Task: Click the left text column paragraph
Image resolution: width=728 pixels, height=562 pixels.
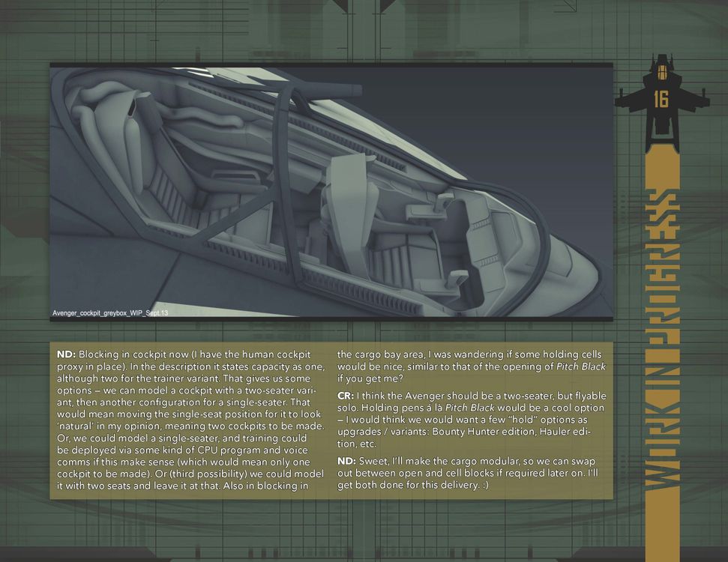Action: coord(190,420)
